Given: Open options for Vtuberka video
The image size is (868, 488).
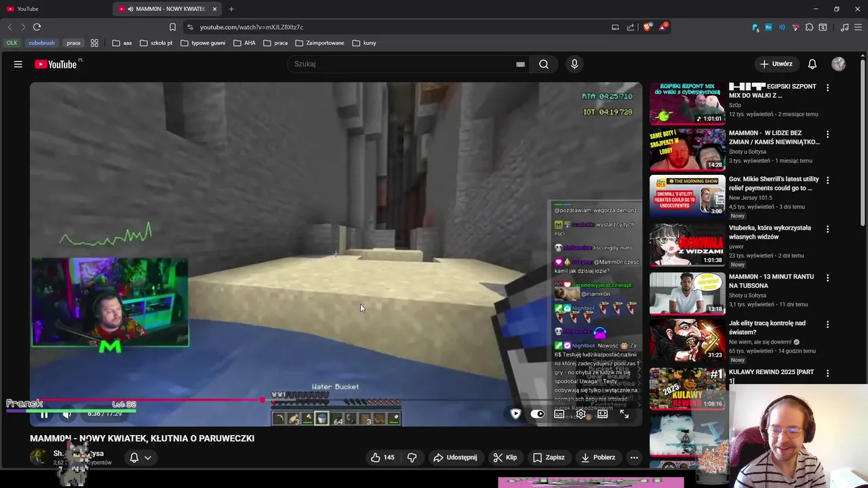Looking at the screenshot, I should pyautogui.click(x=827, y=229).
